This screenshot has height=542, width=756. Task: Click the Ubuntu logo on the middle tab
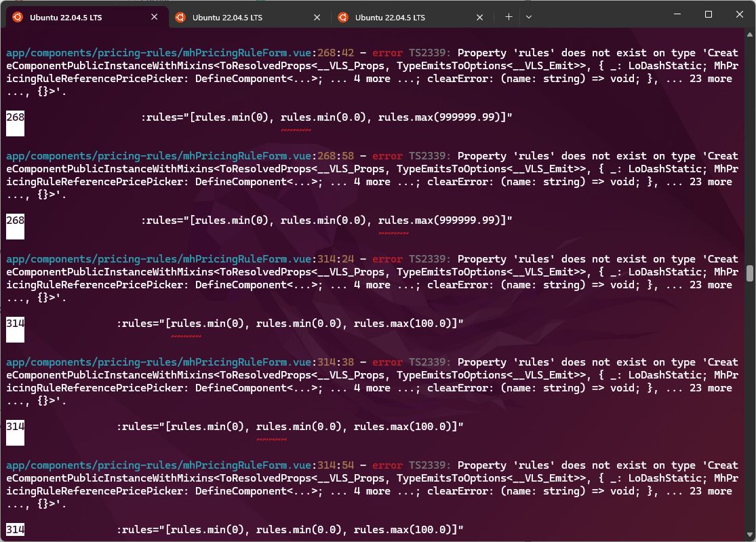[x=180, y=18]
